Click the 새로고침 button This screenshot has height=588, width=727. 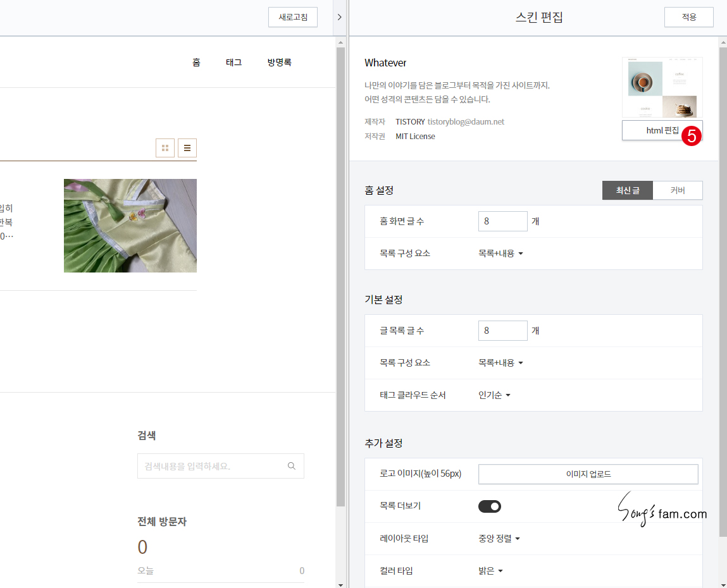click(292, 17)
